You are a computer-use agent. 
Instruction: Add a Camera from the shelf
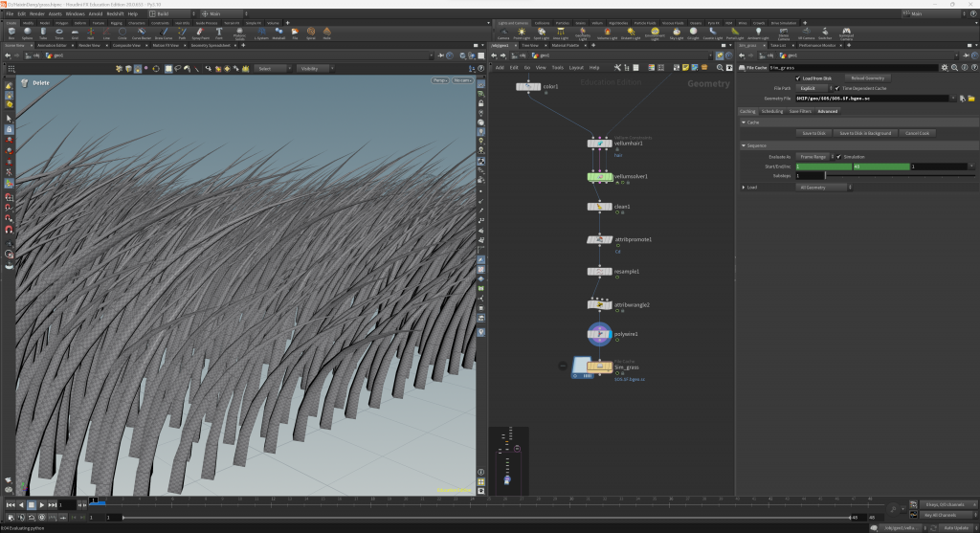tap(503, 33)
